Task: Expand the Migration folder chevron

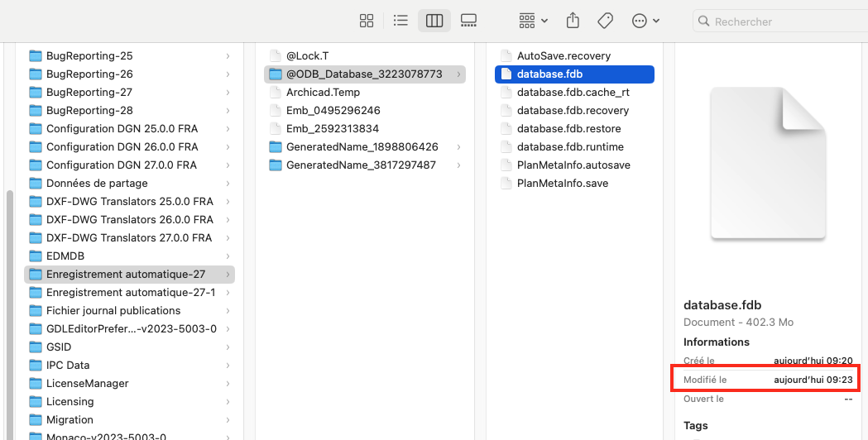Action: 228,420
